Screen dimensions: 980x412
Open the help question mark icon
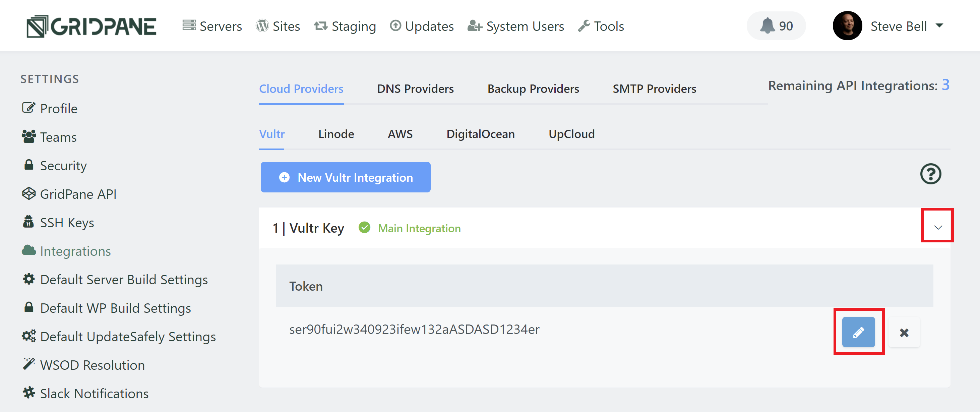(x=931, y=174)
